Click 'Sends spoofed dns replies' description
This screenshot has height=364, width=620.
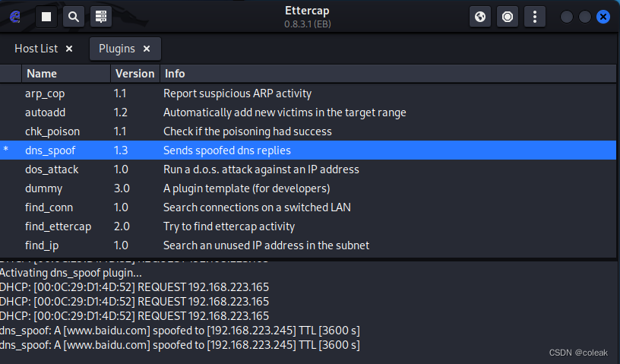click(227, 150)
